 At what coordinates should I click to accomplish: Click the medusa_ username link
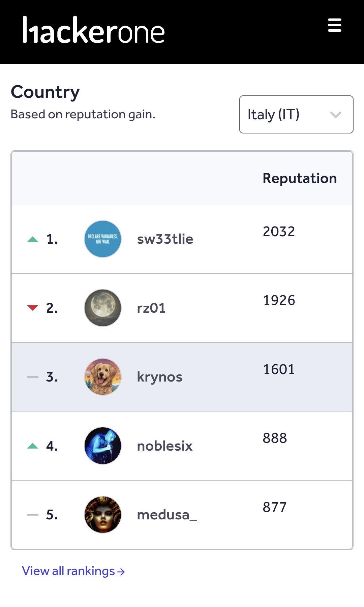(x=167, y=515)
